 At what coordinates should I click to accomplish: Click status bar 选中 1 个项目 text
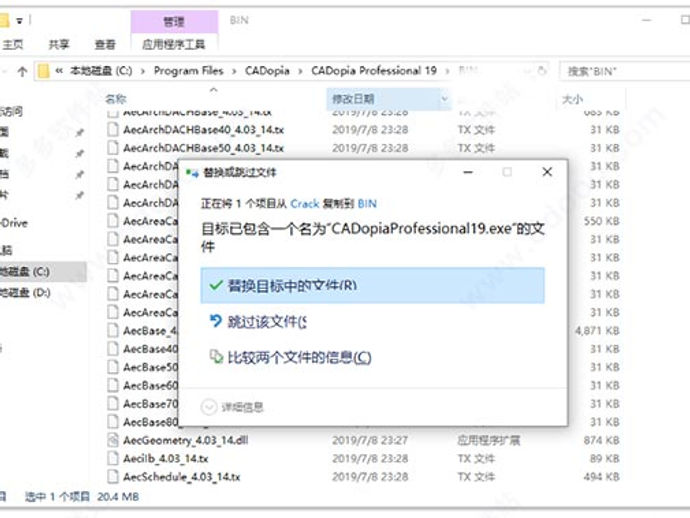57,497
